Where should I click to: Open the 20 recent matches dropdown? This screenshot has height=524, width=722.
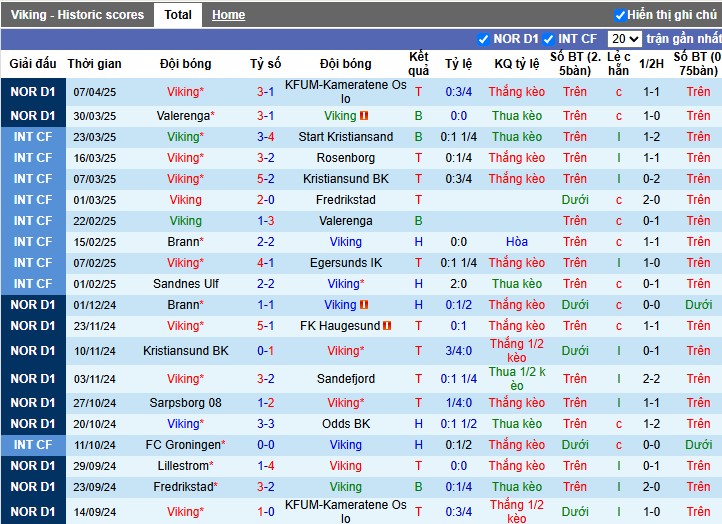coord(624,39)
